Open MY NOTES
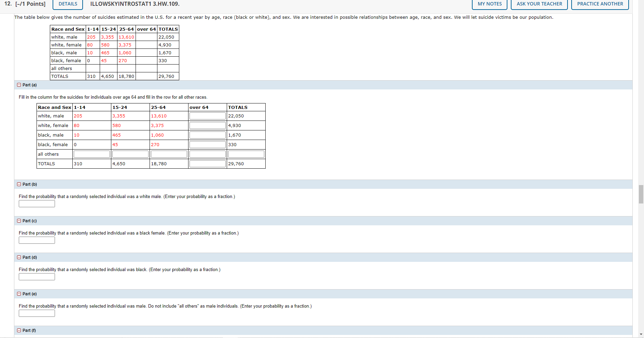Viewport: 644px width, 338px height. 489,4
